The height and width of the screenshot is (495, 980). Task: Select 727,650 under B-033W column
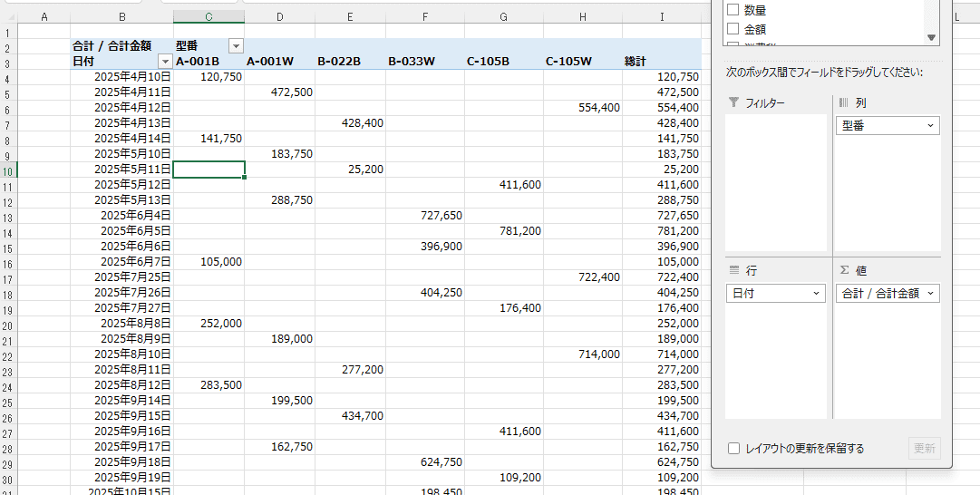[x=425, y=216]
